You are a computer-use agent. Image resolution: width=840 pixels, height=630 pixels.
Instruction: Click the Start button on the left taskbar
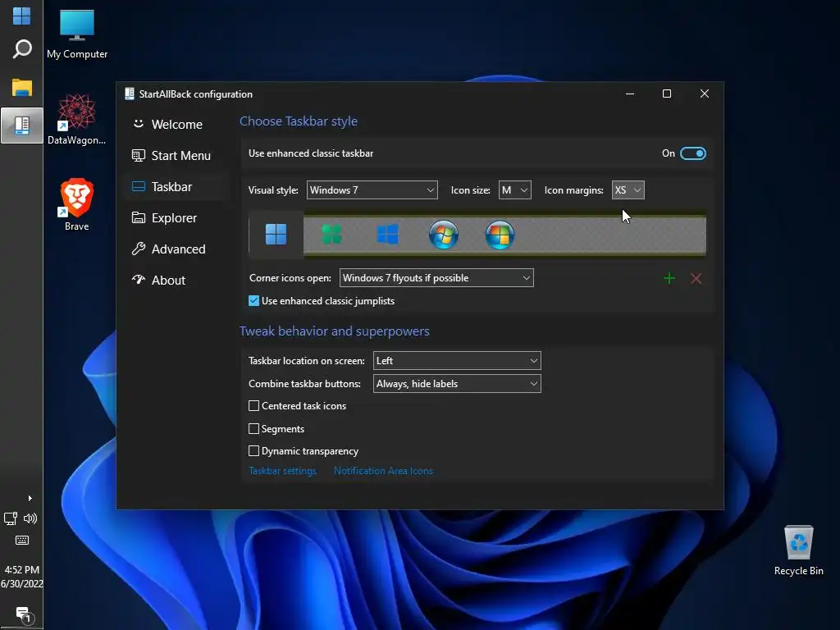(21, 16)
